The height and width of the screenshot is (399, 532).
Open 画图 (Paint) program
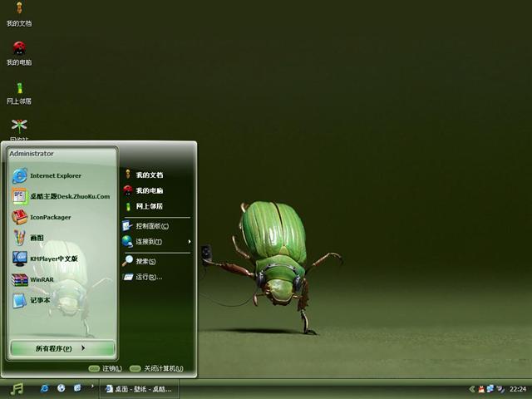37,238
